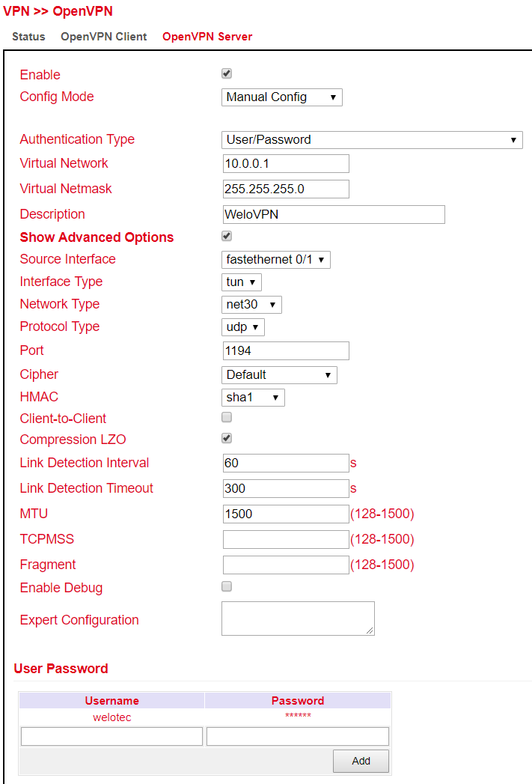
Task: Toggle the Enable checkbox
Action: [227, 73]
